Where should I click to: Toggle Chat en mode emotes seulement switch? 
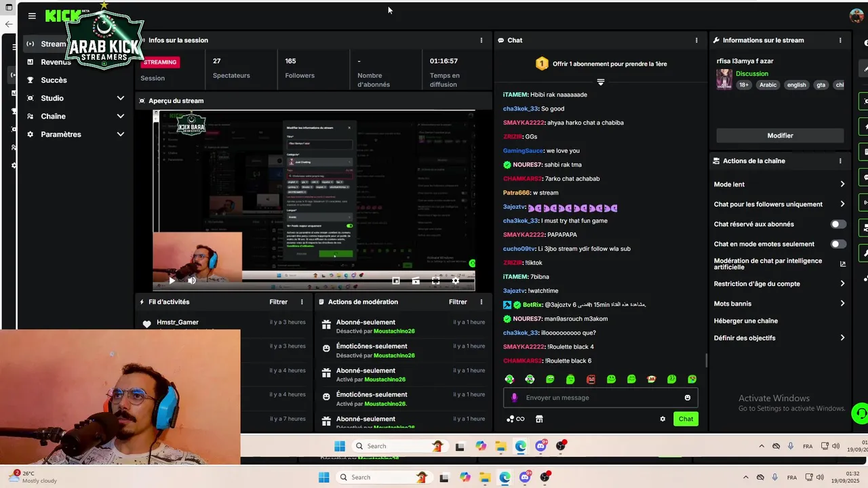pyautogui.click(x=839, y=244)
